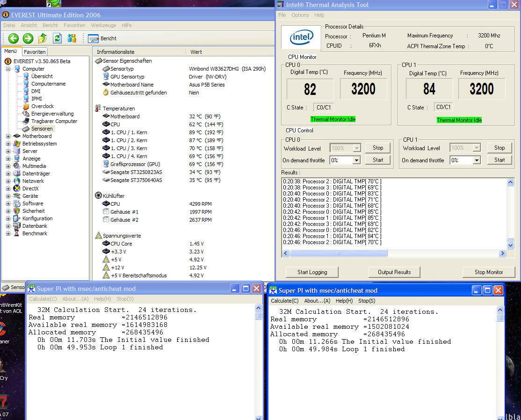Click the green Back arrow in EVEREST toolbar
This screenshot has height=420, width=521.
tap(13, 38)
